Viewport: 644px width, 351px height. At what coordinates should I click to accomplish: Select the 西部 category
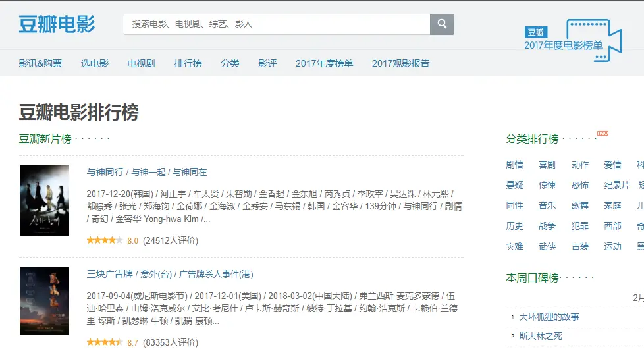pyautogui.click(x=612, y=226)
